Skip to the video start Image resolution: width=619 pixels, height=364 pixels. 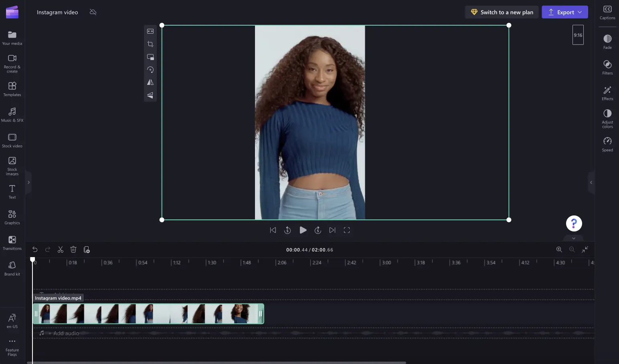(273, 230)
